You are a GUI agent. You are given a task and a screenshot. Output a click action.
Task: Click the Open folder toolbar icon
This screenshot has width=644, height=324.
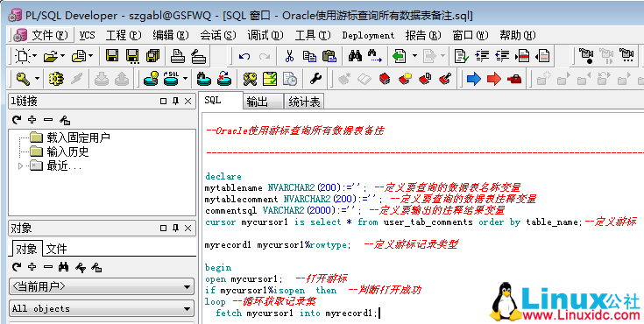point(51,56)
